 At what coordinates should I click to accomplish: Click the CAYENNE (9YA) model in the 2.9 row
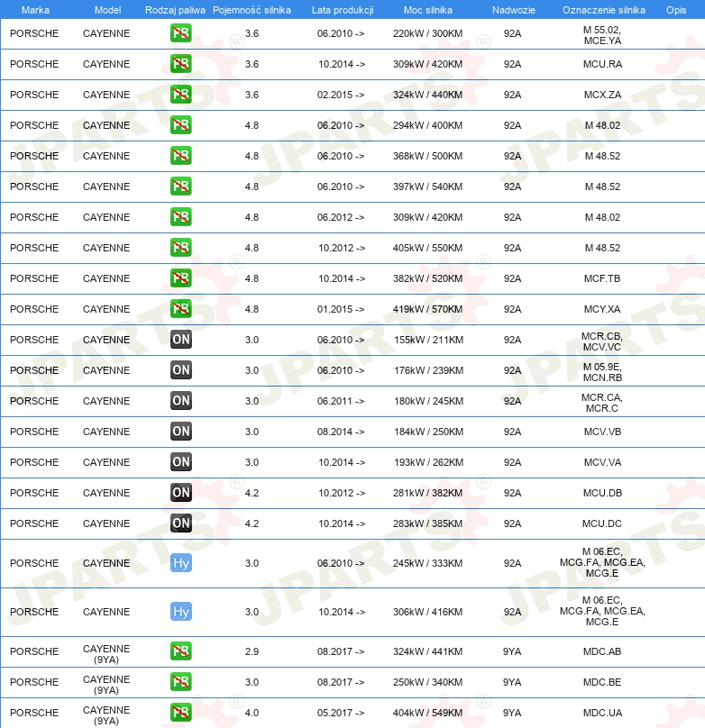click(106, 651)
